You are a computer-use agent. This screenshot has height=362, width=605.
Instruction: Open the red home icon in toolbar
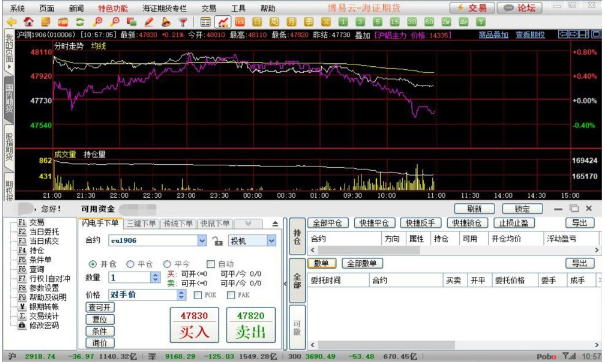29,22
